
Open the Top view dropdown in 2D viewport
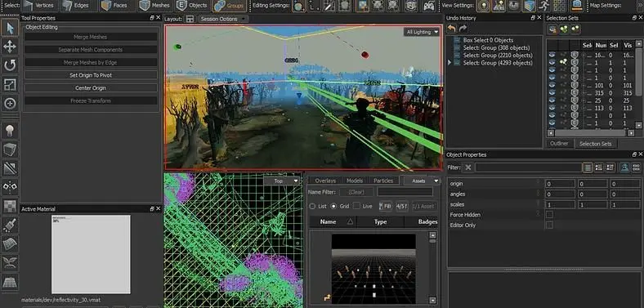tap(282, 181)
